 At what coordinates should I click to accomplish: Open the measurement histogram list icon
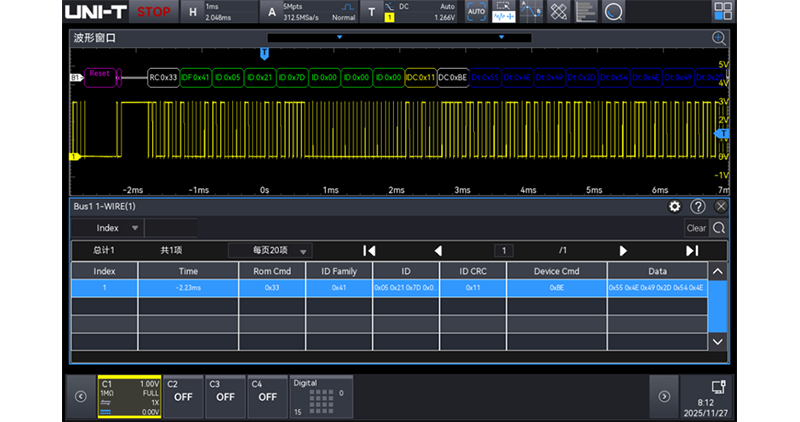(586, 12)
